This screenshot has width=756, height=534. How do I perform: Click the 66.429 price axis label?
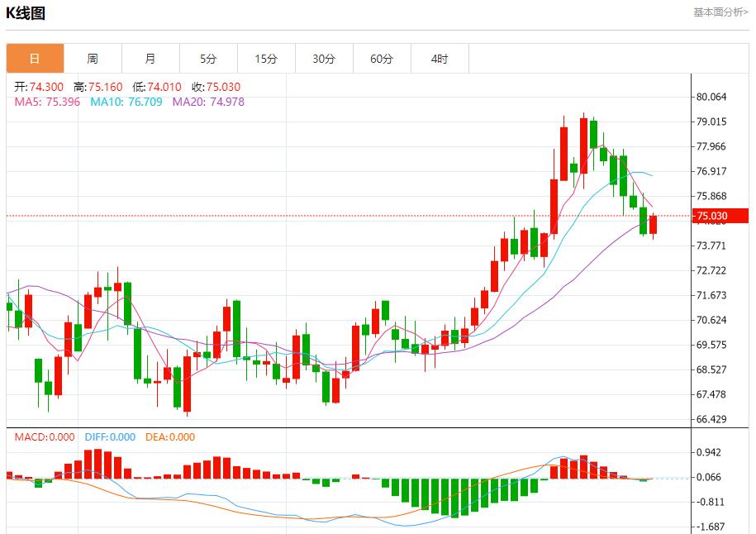[711, 419]
